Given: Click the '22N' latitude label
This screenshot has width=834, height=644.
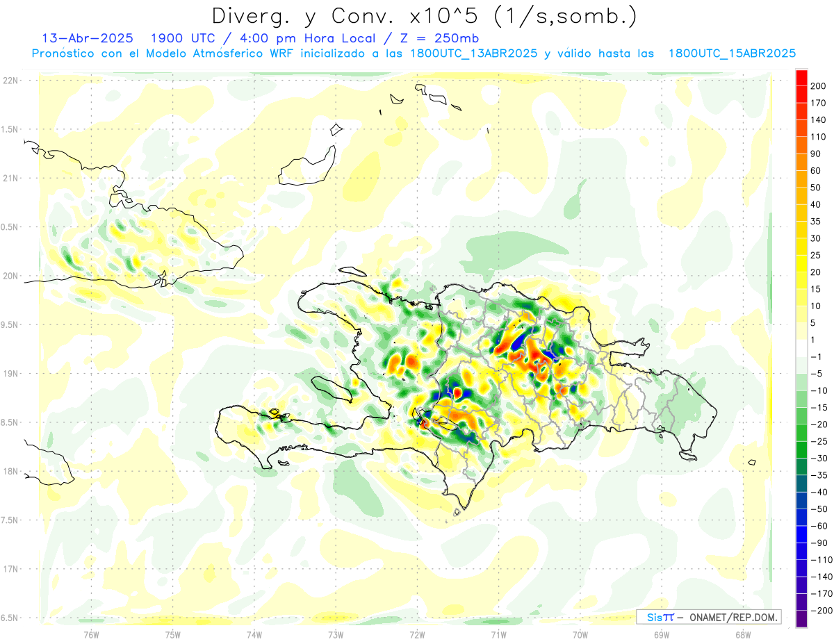Looking at the screenshot, I should point(10,80).
